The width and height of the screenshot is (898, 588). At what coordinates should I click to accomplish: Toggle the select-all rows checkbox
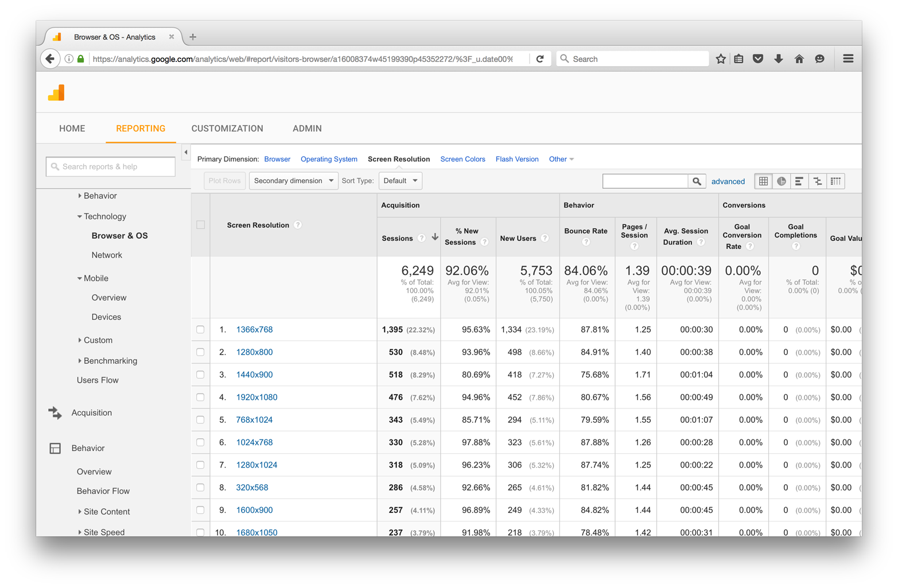pyautogui.click(x=200, y=225)
